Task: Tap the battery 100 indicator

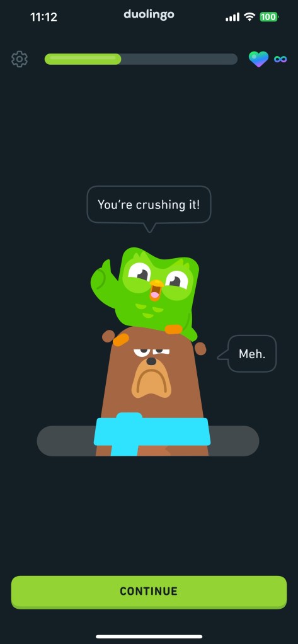Action: coord(269,17)
